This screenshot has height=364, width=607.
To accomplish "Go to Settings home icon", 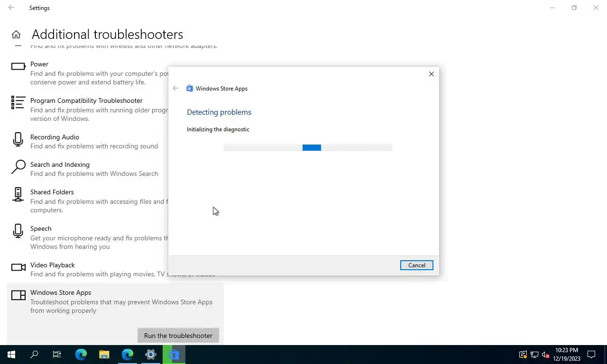I will click(x=16, y=35).
